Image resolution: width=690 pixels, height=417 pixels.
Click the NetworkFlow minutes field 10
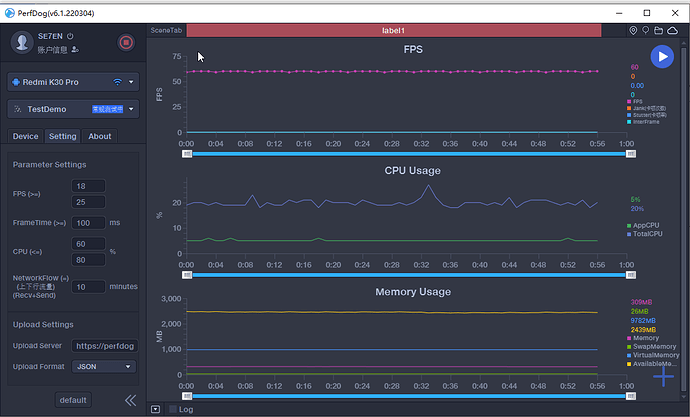click(88, 287)
